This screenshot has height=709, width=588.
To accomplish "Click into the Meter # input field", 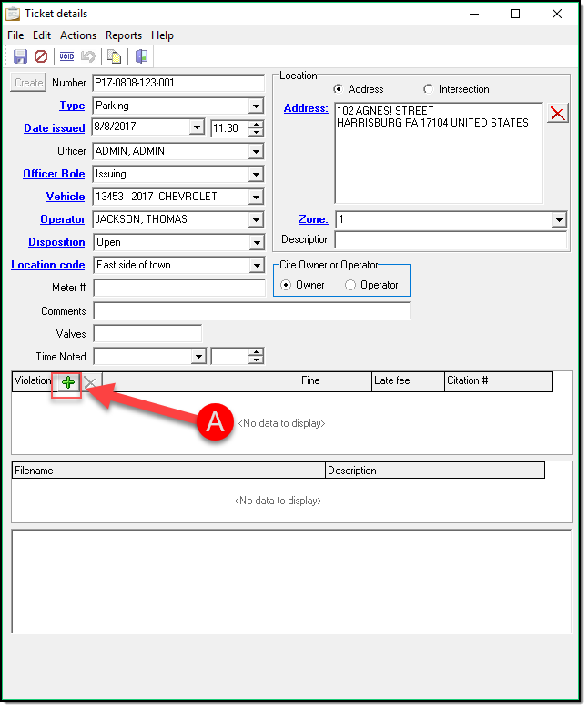I will pos(179,288).
